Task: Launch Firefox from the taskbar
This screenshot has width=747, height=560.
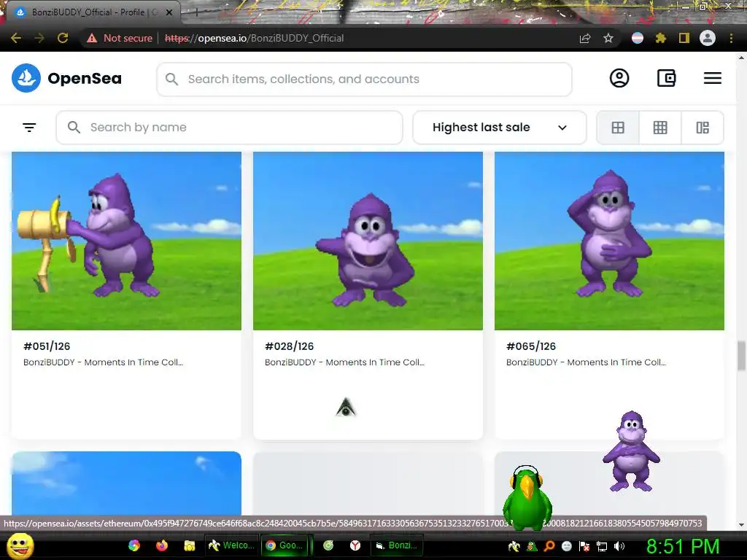Action: pos(162,545)
